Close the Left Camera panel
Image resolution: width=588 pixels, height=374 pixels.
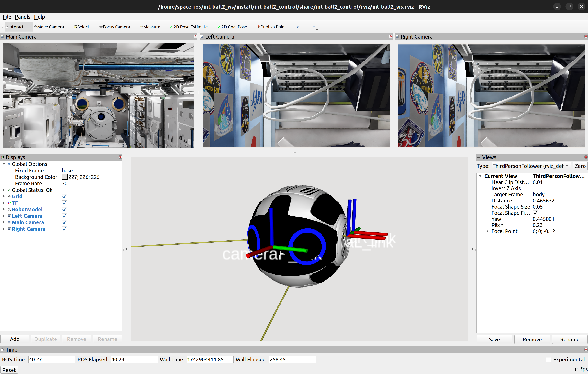(x=391, y=36)
